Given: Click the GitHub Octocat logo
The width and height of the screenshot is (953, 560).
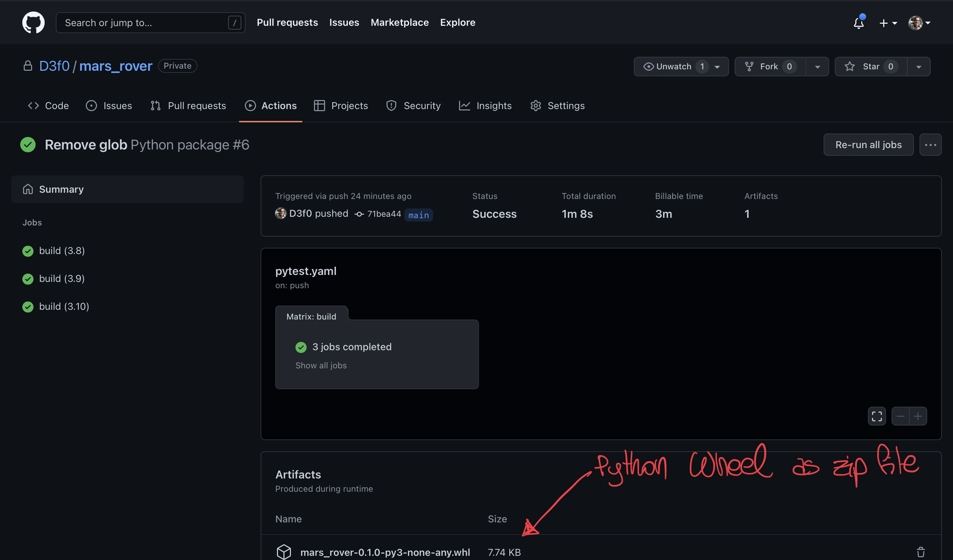Looking at the screenshot, I should pos(33,22).
